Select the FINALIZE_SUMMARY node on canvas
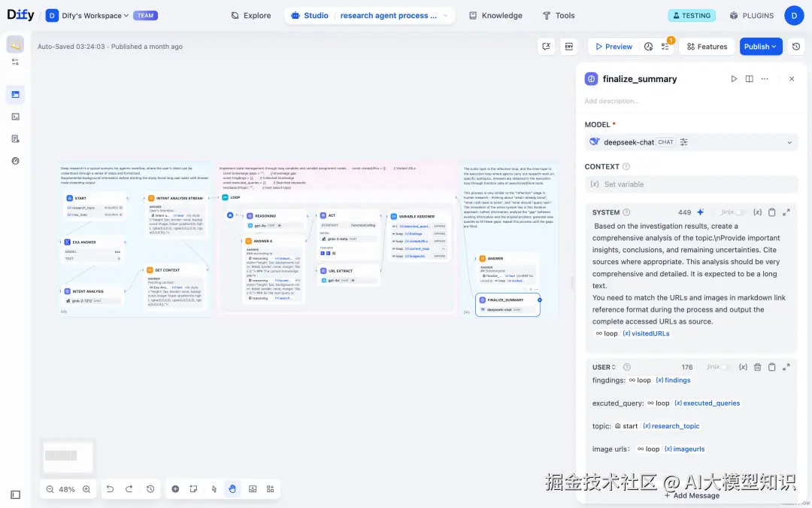This screenshot has height=508, width=812. click(507, 305)
